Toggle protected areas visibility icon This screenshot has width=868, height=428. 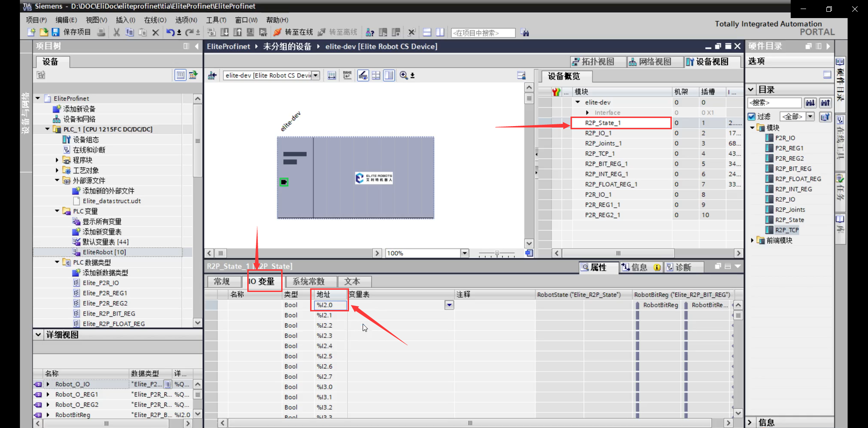tap(363, 75)
